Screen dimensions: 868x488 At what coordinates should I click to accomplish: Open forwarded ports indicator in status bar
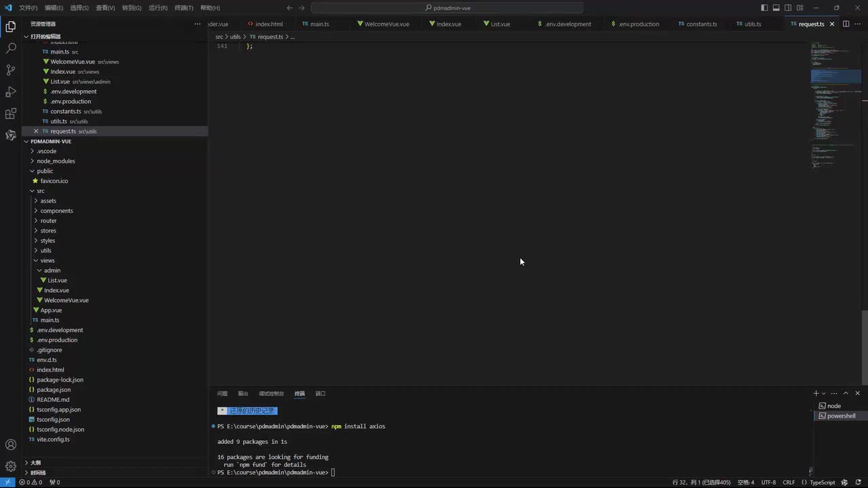point(55,483)
